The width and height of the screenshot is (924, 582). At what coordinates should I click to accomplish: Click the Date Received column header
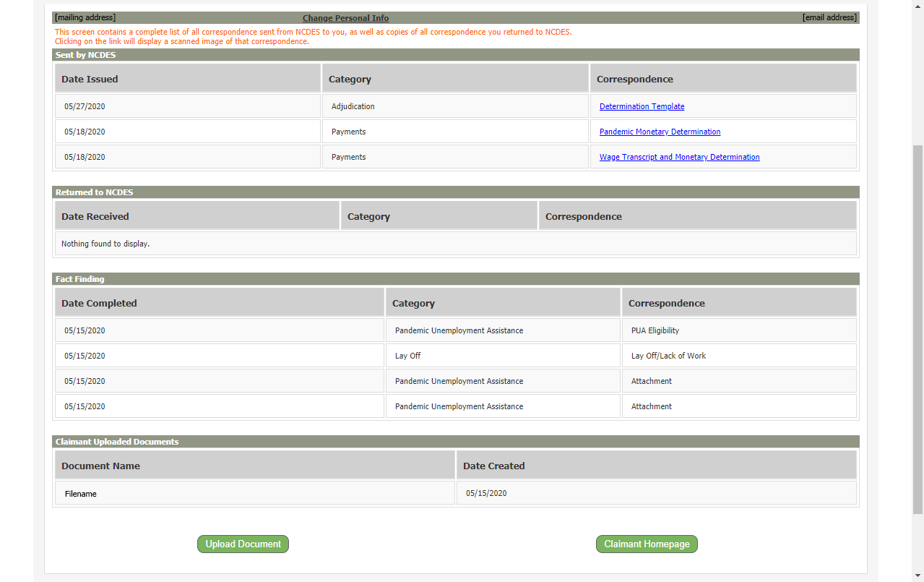coord(95,216)
